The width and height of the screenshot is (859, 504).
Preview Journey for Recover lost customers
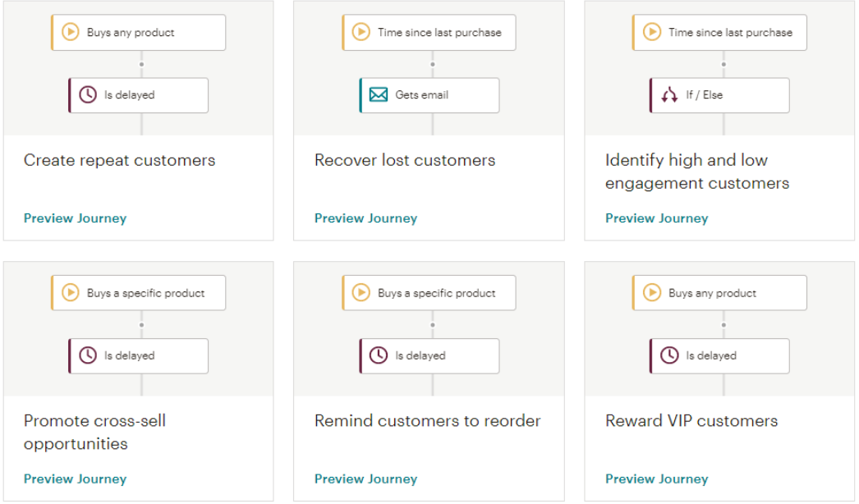pos(365,218)
